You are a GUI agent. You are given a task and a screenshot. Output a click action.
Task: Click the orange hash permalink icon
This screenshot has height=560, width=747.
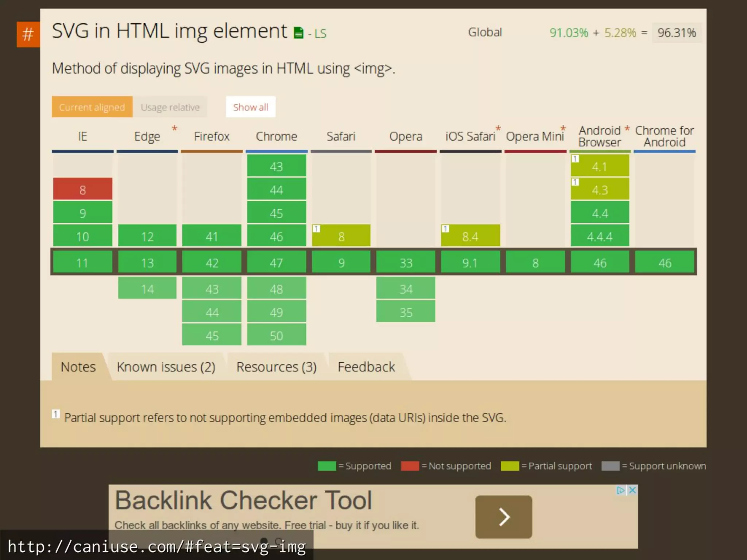pyautogui.click(x=28, y=34)
